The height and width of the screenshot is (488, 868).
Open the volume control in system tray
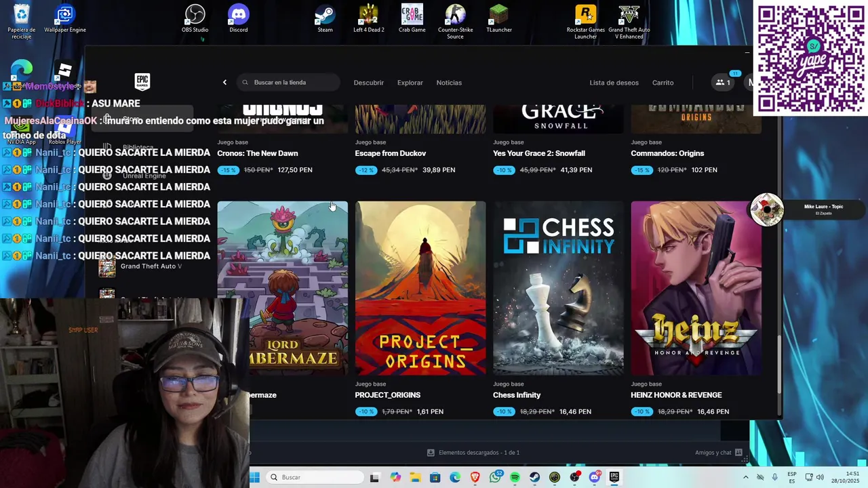[x=820, y=477]
